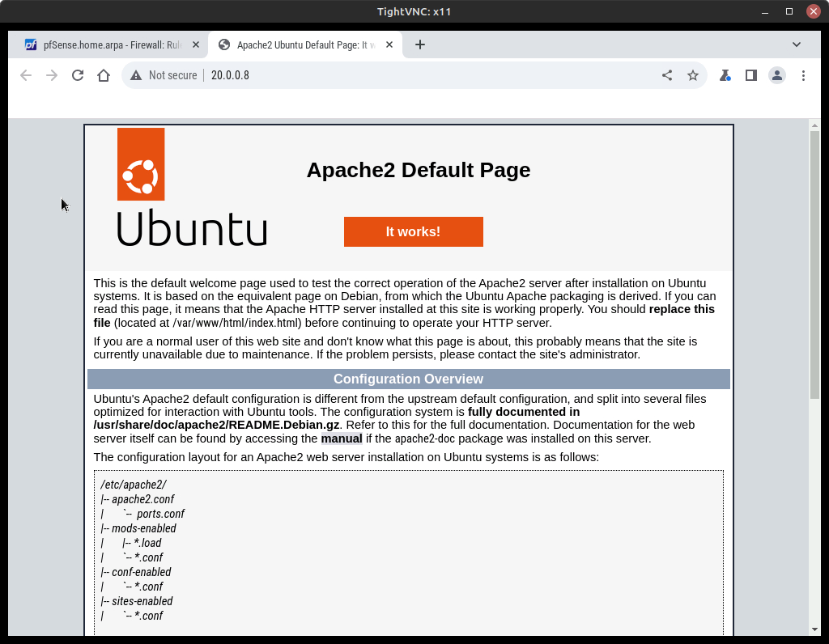Click the /etc/apache2/ line
This screenshot has height=644, width=829.
(134, 485)
